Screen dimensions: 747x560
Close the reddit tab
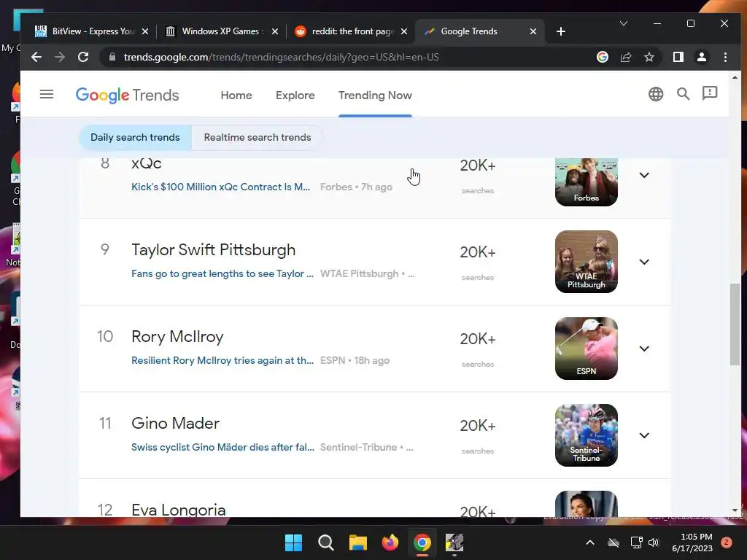click(x=404, y=31)
